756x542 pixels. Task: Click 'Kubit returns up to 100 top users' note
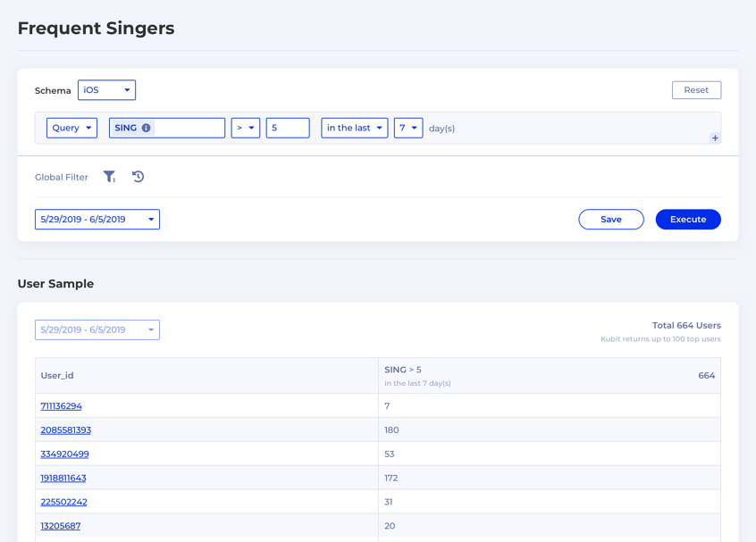660,339
